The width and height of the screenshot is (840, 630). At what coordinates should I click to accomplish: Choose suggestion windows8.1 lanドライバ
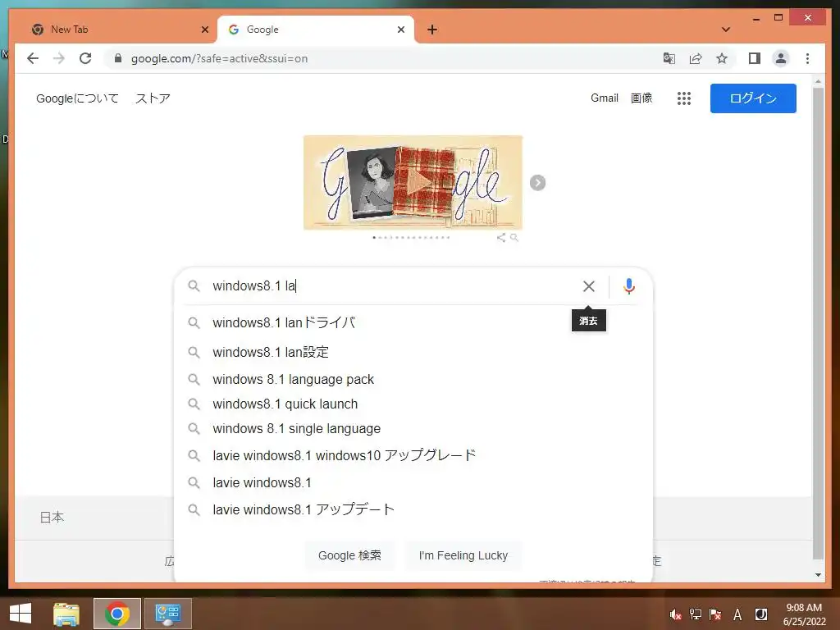pos(413,322)
